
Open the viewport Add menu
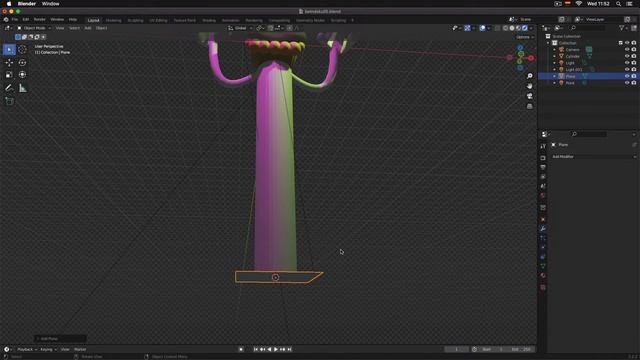(88, 28)
